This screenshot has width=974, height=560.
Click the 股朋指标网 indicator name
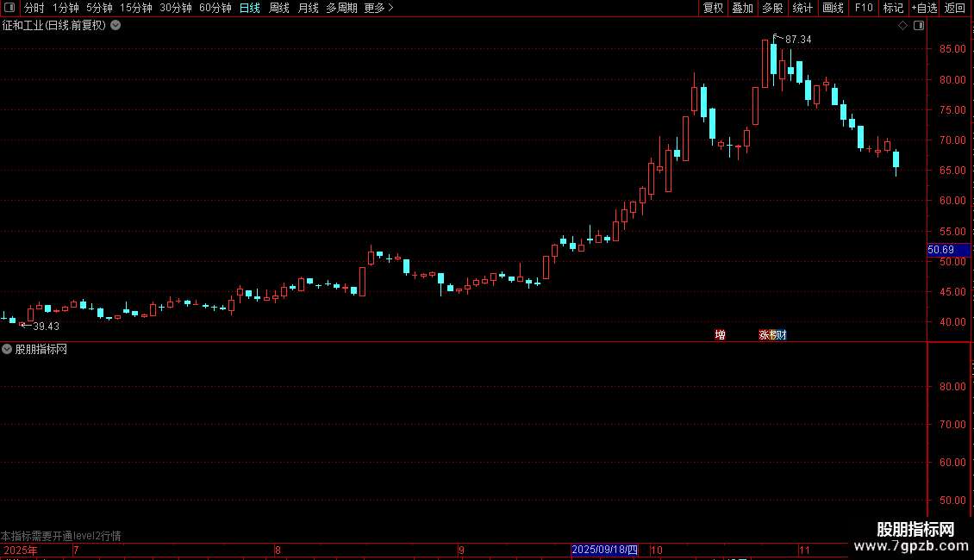point(41,350)
